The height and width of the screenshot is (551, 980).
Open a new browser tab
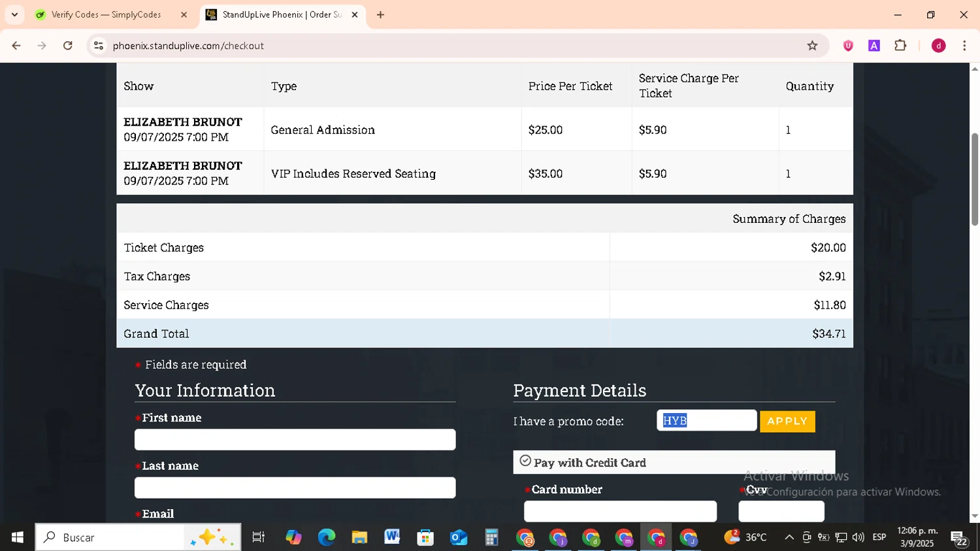380,14
